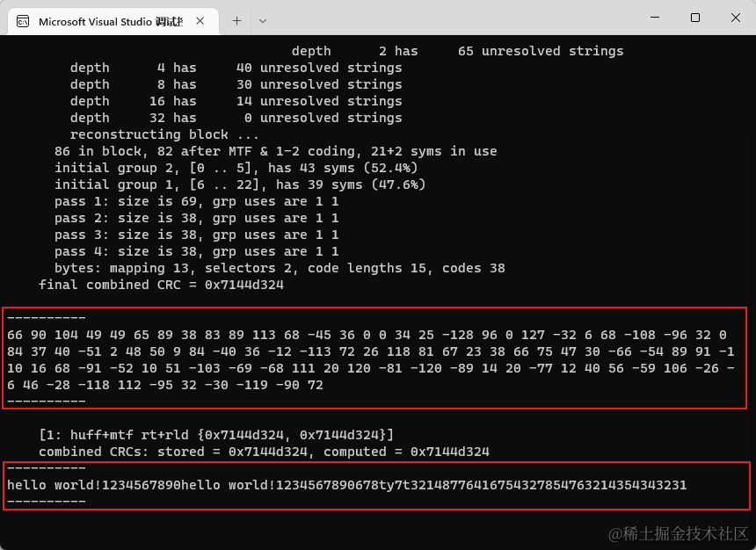Click the 'pass 4: size is 38' line

[x=196, y=251]
